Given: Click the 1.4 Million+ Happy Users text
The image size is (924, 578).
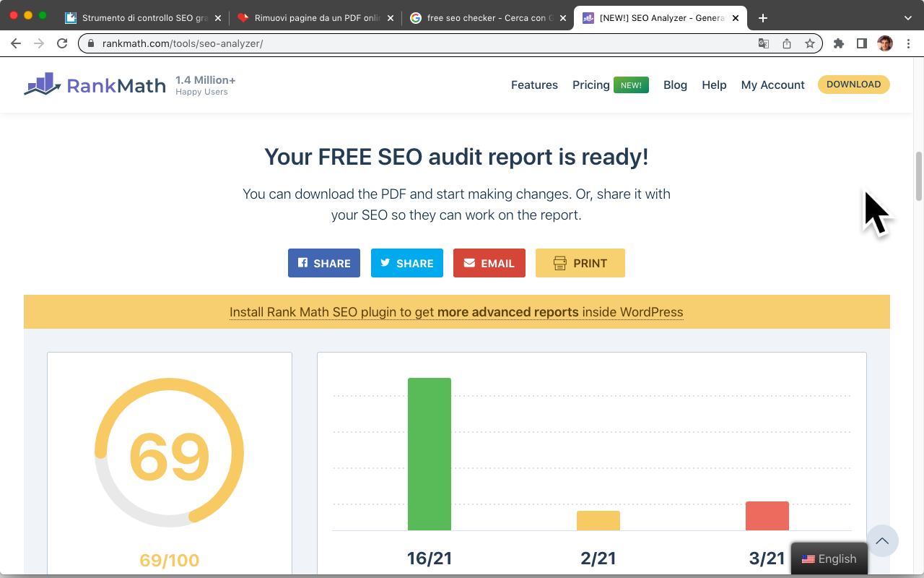Looking at the screenshot, I should click(206, 85).
